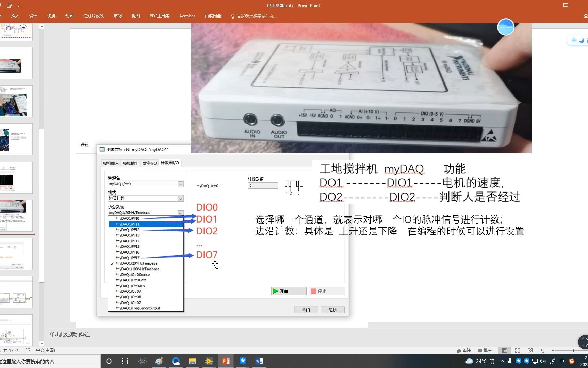Toggle the 备注 notes pane button
The width and height of the screenshot is (588, 368).
[464, 350]
